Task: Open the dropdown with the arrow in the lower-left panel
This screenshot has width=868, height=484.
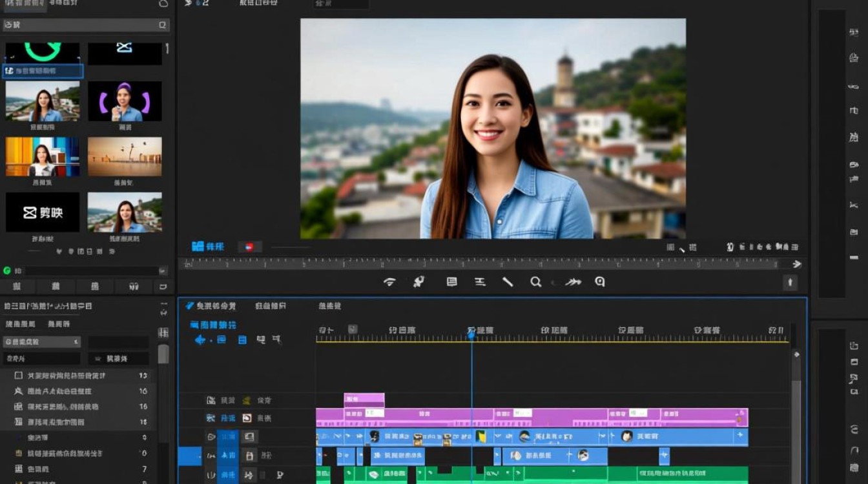Action: [43, 342]
